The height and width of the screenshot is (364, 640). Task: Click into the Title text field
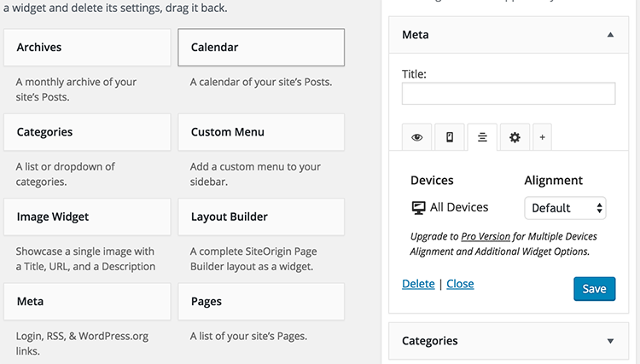coord(508,94)
